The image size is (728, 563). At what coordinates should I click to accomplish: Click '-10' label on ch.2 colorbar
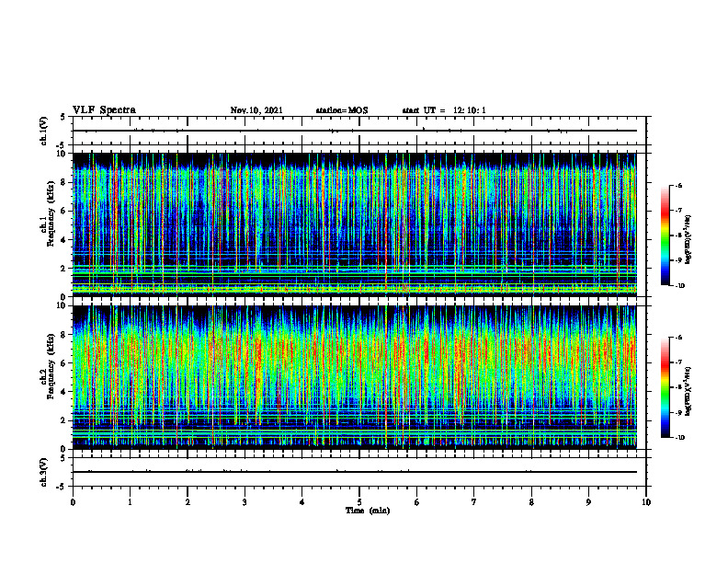tap(680, 438)
